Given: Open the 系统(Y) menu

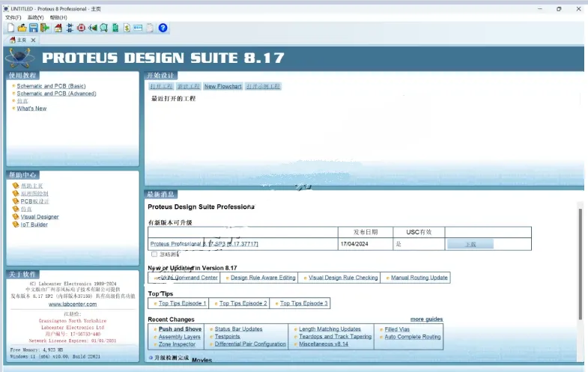Looking at the screenshot, I should pyautogui.click(x=35, y=18).
